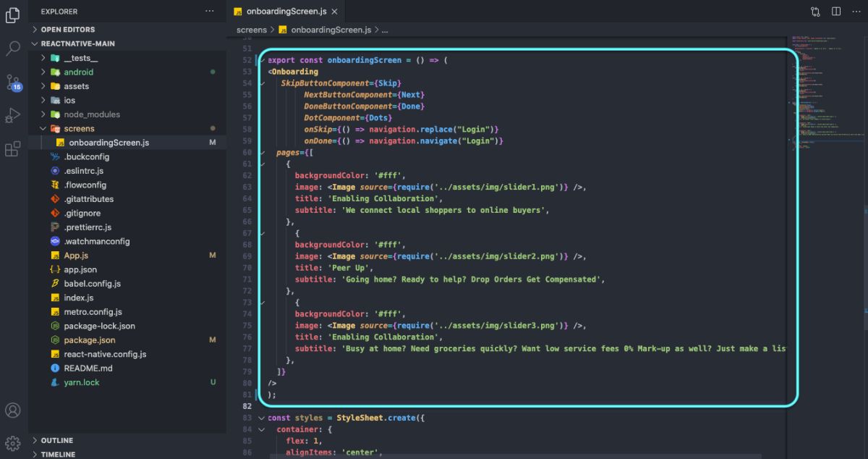Expand the ios folder

click(x=127, y=100)
